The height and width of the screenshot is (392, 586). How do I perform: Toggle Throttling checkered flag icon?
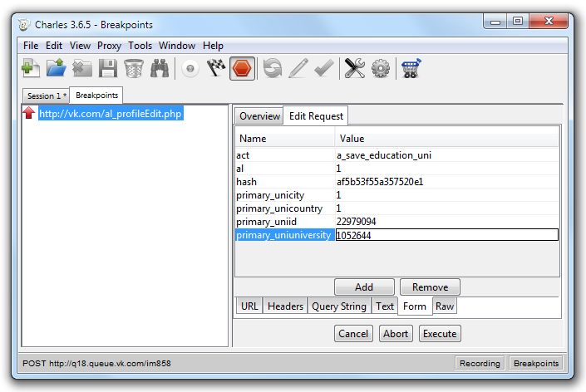pos(216,68)
